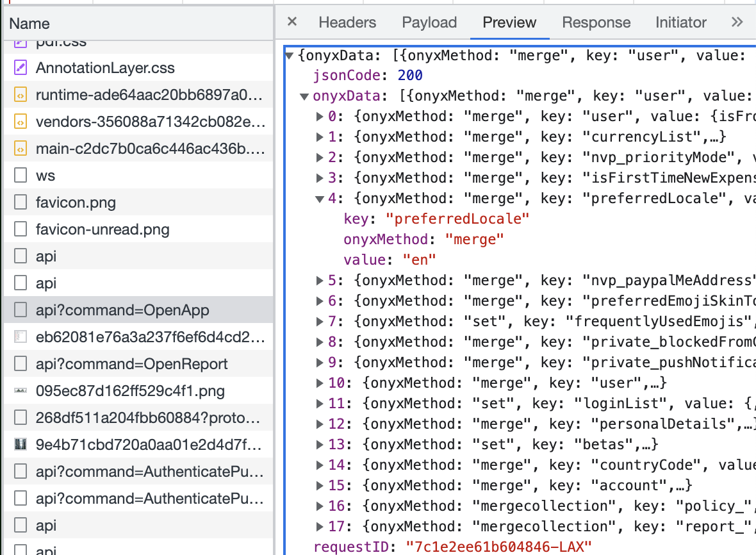This screenshot has width=756, height=555.
Task: Click the "preferredLocale" key value
Action: (457, 219)
